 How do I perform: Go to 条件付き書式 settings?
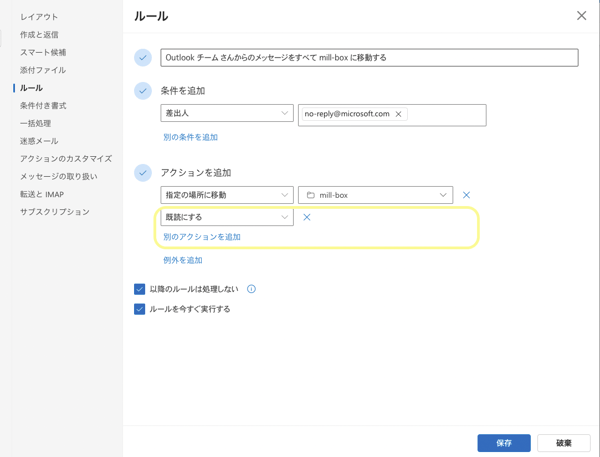43,106
